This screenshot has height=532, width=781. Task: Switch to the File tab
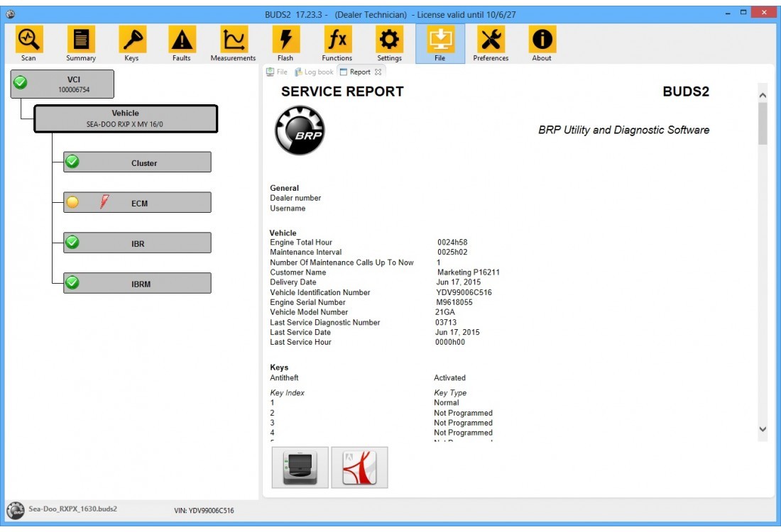click(277, 72)
